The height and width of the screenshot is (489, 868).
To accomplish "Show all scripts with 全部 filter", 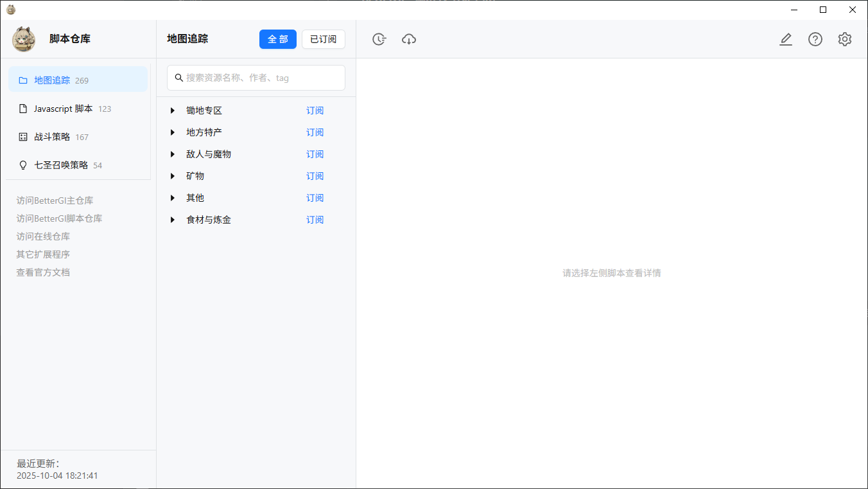I will (278, 39).
